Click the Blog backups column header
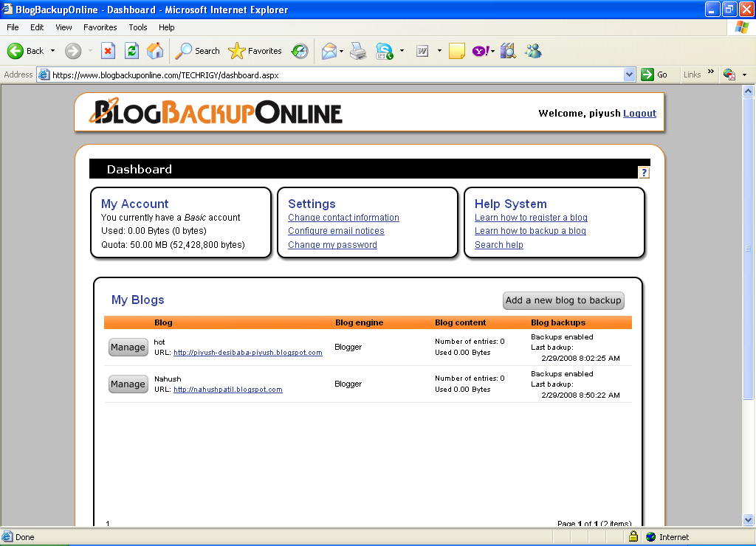This screenshot has height=546, width=756. (x=558, y=322)
